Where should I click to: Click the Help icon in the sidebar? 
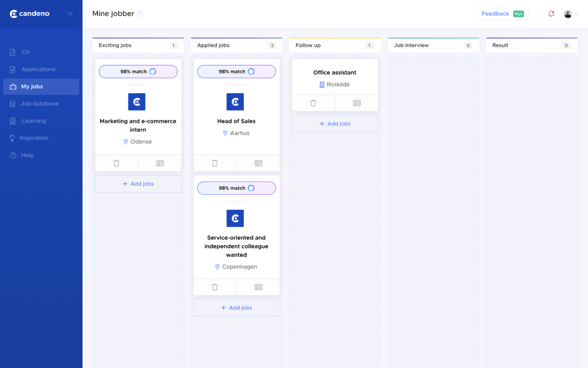point(12,155)
